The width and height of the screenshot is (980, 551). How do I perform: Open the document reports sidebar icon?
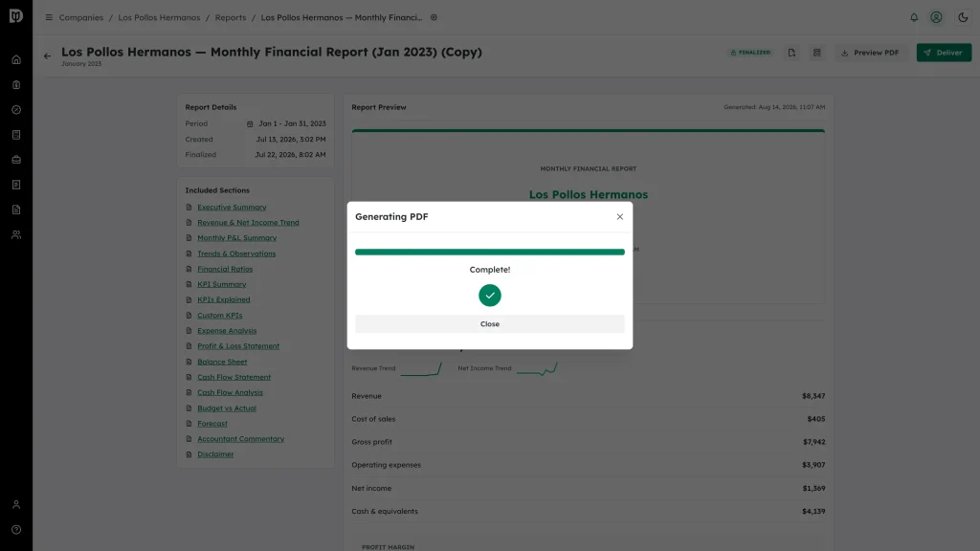16,209
